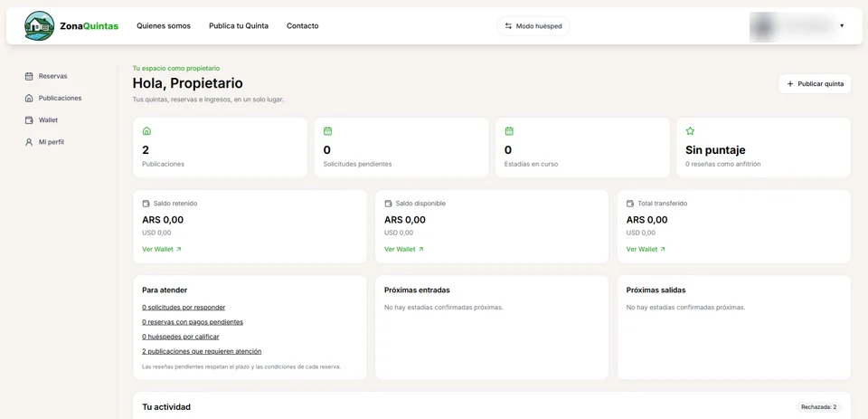Image resolution: width=868 pixels, height=419 pixels.
Task: Click the Publicaciones count card showing 2
Action: coord(221,148)
